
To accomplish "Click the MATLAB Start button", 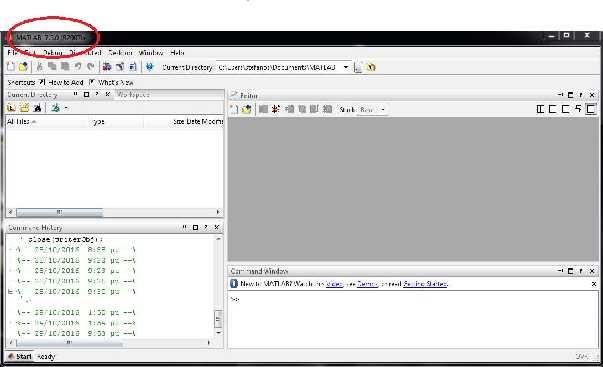I will coord(20,356).
